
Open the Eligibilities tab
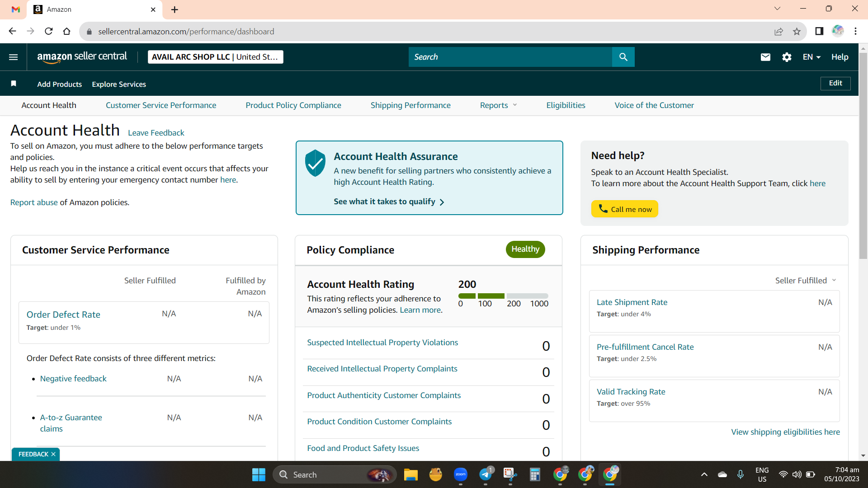click(566, 105)
